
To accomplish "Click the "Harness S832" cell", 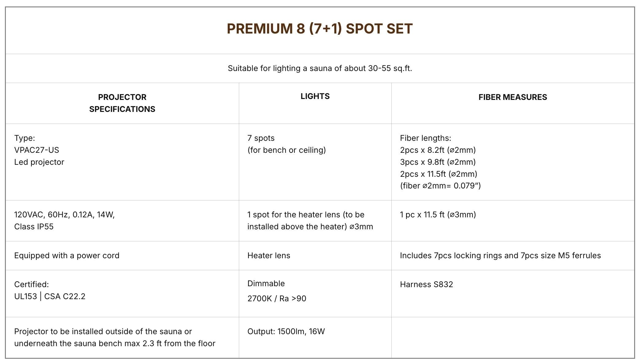I will 426,284.
